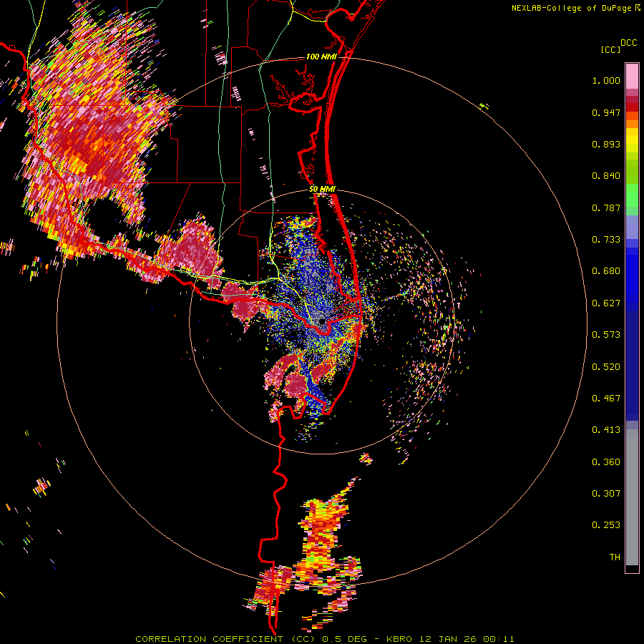Click the 0.893 legend value
The image size is (644, 644).
click(606, 144)
